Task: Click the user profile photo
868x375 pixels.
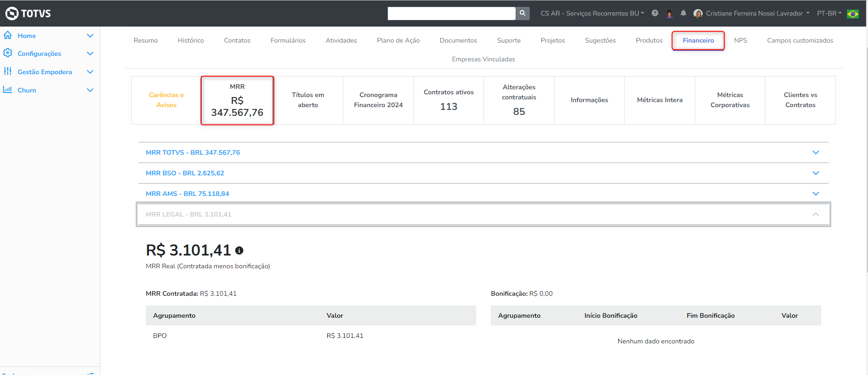Action: point(698,14)
